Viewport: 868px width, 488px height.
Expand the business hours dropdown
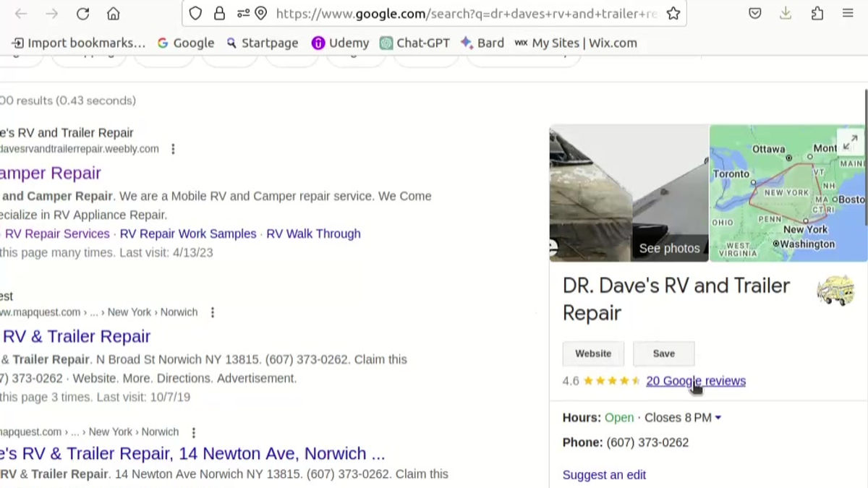point(718,418)
